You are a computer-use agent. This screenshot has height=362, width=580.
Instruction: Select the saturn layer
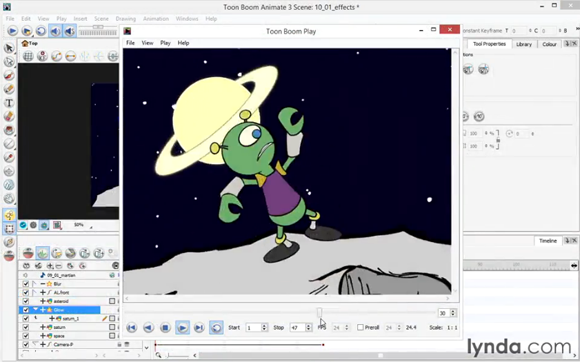[59, 327]
